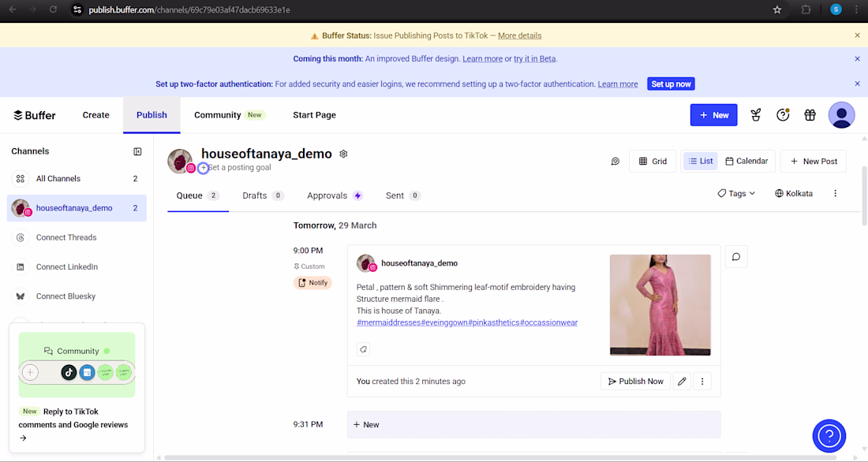This screenshot has height=462, width=868.
Task: Click the Set up now button
Action: click(671, 84)
